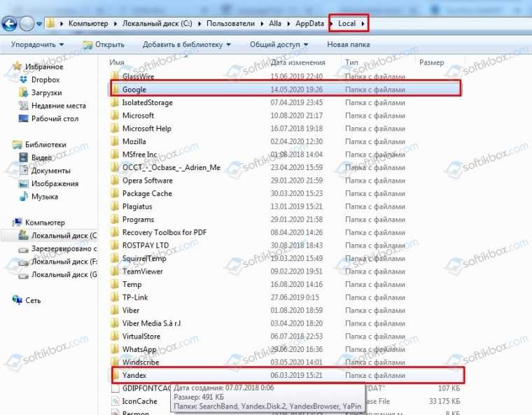Image resolution: width=532 pixels, height=415 pixels.
Task: Click the Viber Media S.à r.l folder icon
Action: (115, 323)
